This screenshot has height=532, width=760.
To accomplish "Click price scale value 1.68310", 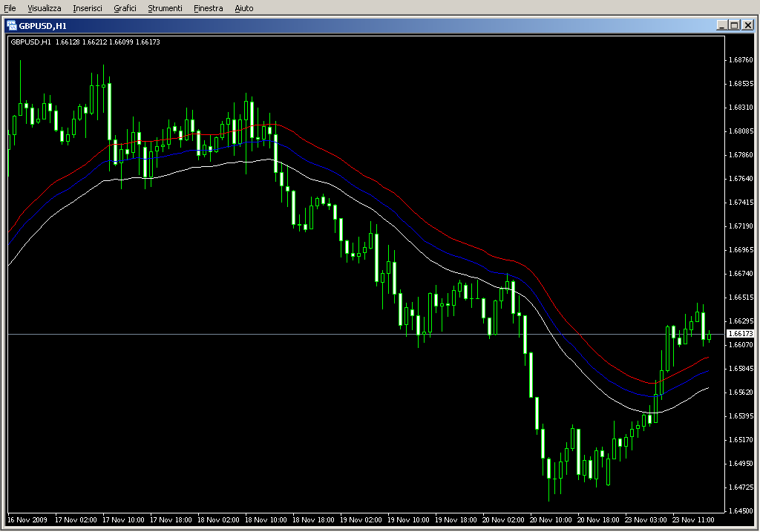I will 741,108.
